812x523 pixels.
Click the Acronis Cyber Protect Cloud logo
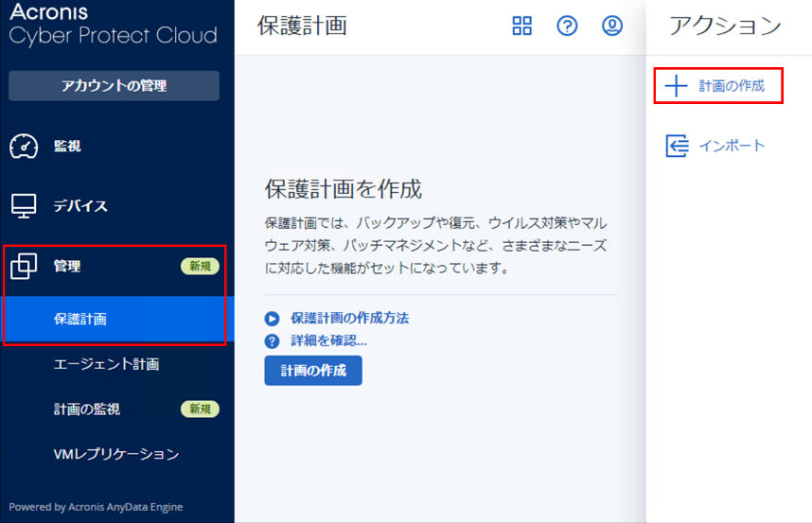click(x=113, y=25)
